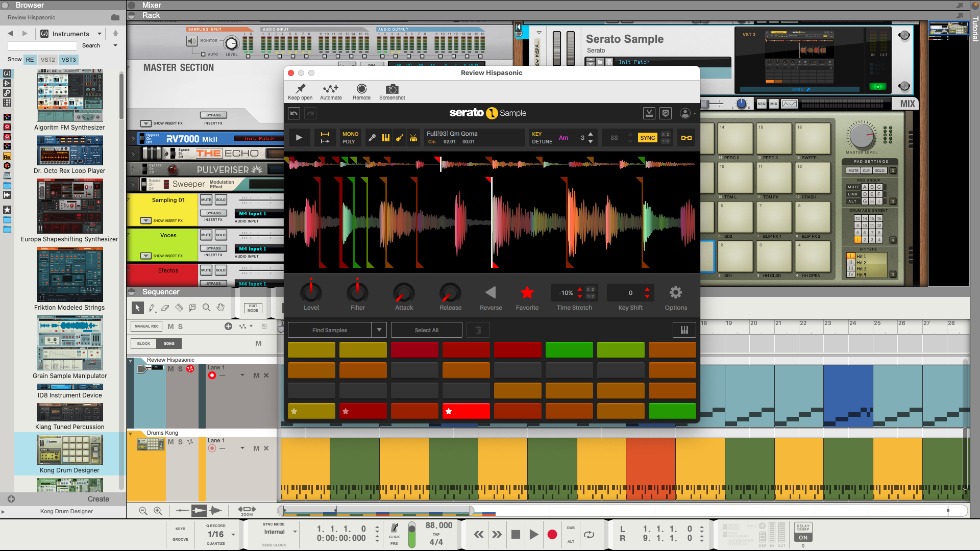Enable SYNC in Serato Sample
980x551 pixels.
click(647, 137)
